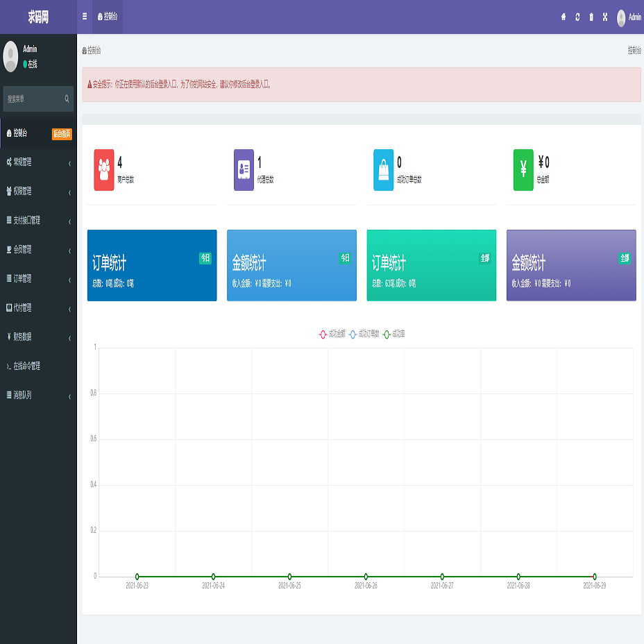This screenshot has width=644, height=644.
Task: Open the 在线命令管理 menu item
Action: [x=38, y=366]
